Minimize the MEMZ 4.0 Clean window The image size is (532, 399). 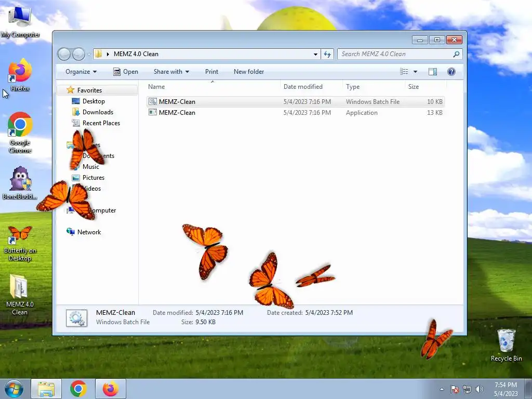(420, 40)
